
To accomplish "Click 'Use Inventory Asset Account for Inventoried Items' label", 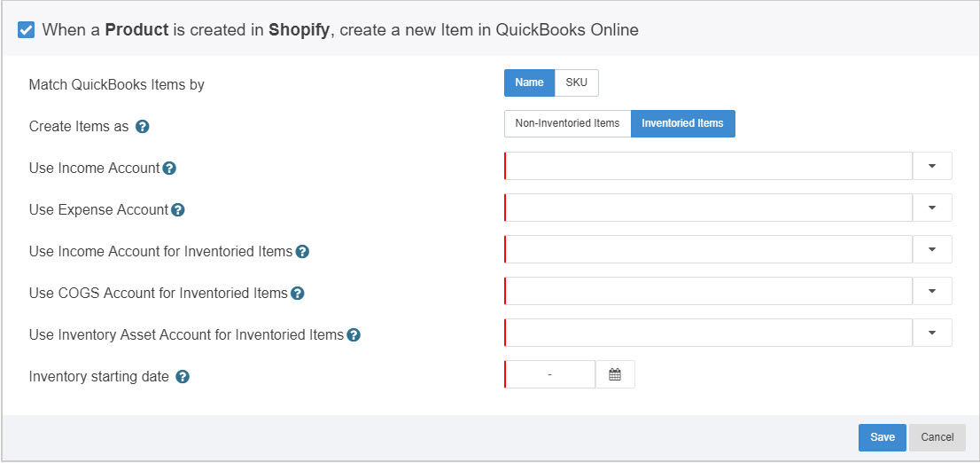I will pyautogui.click(x=186, y=334).
